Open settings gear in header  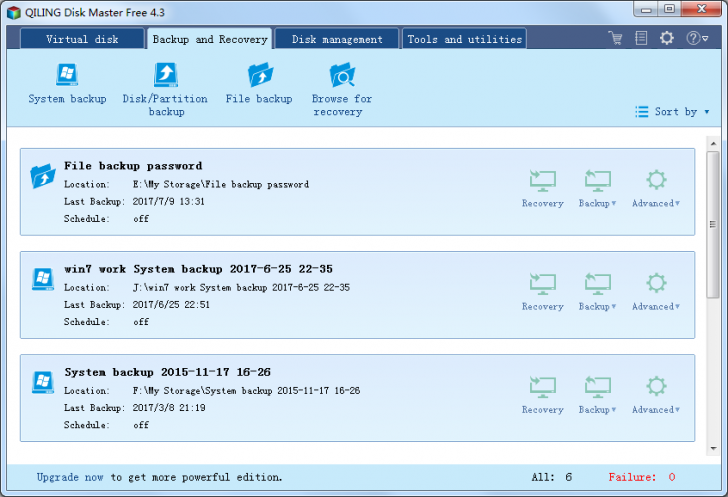point(667,38)
